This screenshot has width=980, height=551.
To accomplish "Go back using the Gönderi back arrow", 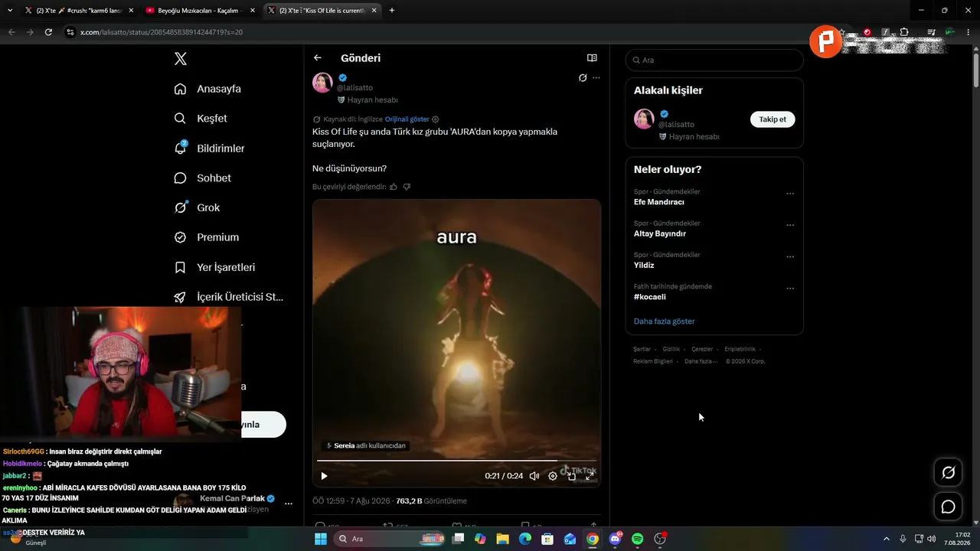I will tap(318, 58).
